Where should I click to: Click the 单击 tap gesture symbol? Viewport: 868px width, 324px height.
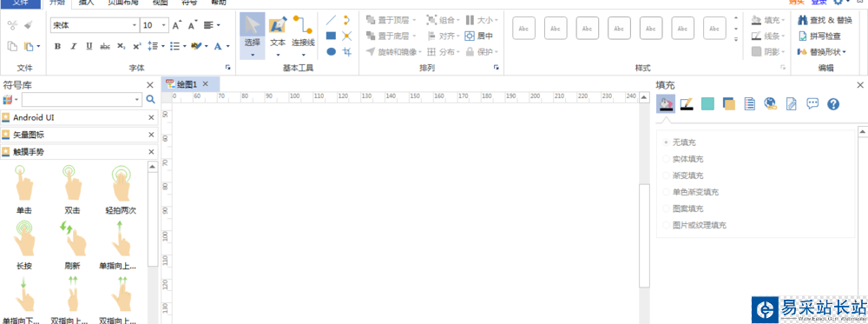coord(23,190)
